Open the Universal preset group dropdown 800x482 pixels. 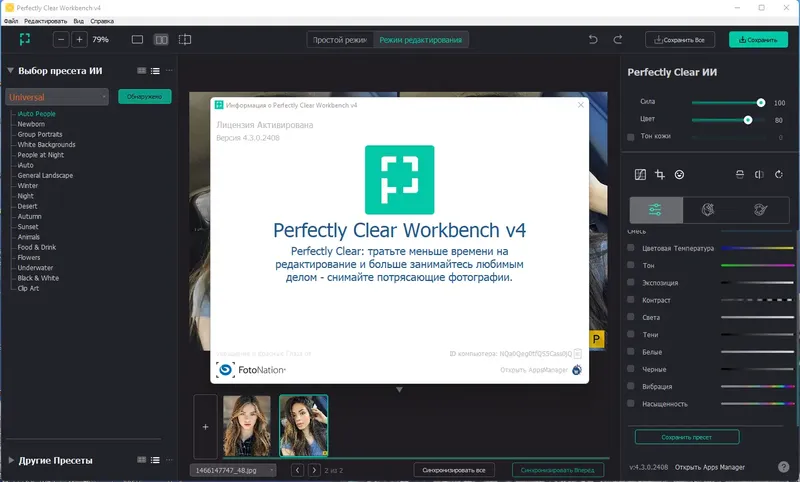point(57,97)
